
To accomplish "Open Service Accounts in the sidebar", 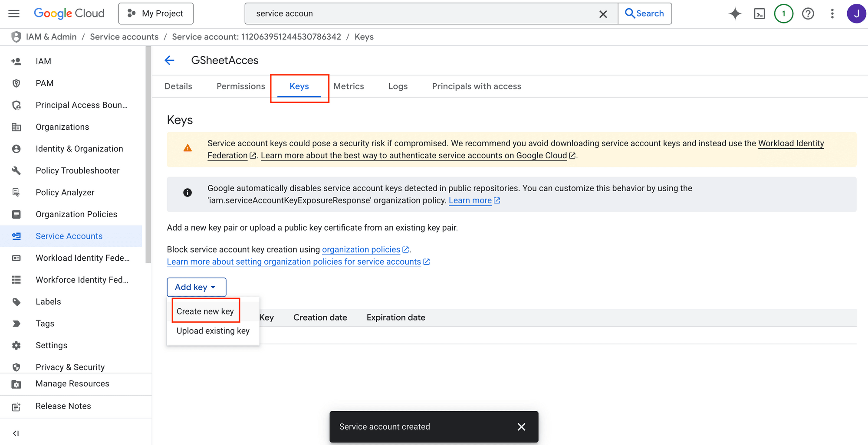I will coord(71,236).
